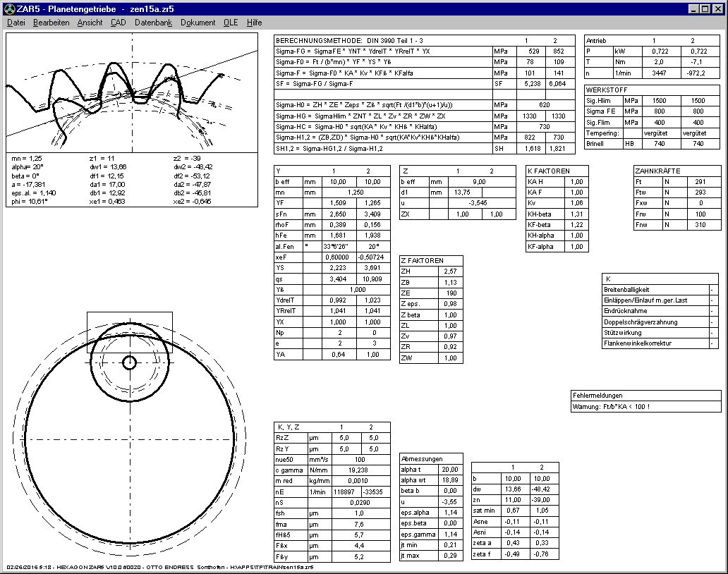
Task: Open the Dokument menu
Action: pyautogui.click(x=198, y=23)
